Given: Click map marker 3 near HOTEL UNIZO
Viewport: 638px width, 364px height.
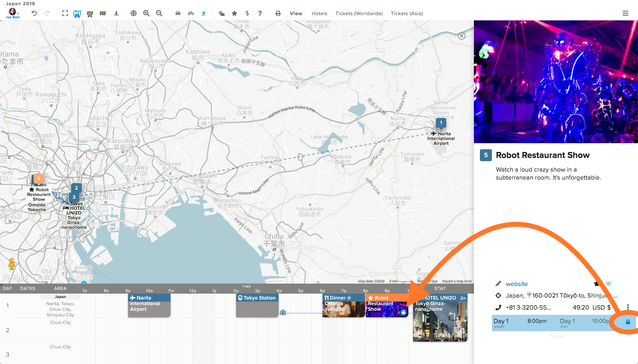Looking at the screenshot, I should [x=74, y=197].
